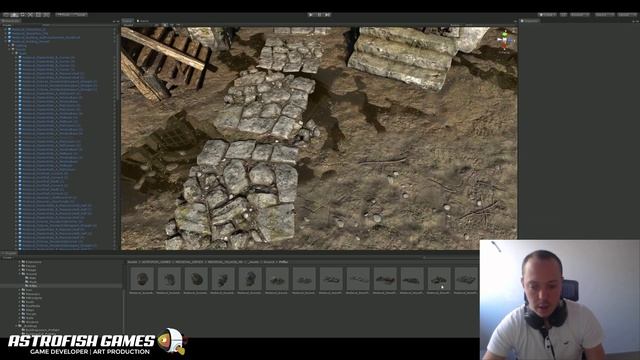Click the Pause button in the toolbar
This screenshot has height=360, width=640.
click(319, 15)
